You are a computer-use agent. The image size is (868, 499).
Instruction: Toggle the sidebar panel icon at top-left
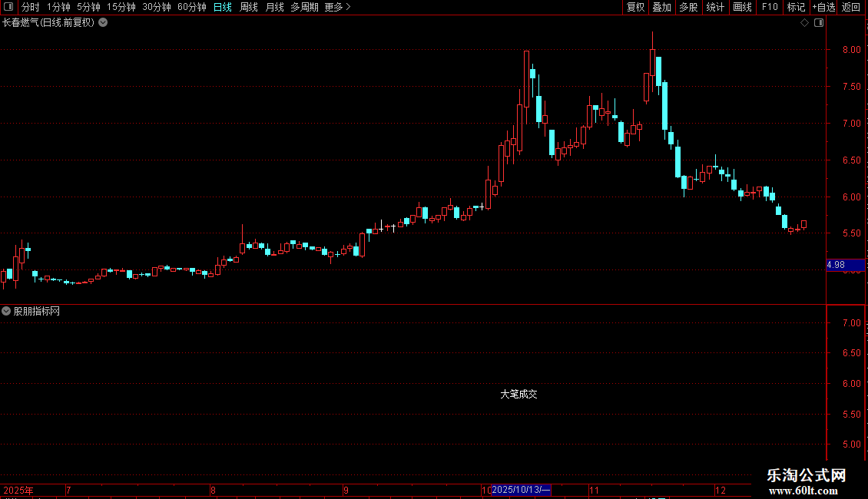coord(8,7)
